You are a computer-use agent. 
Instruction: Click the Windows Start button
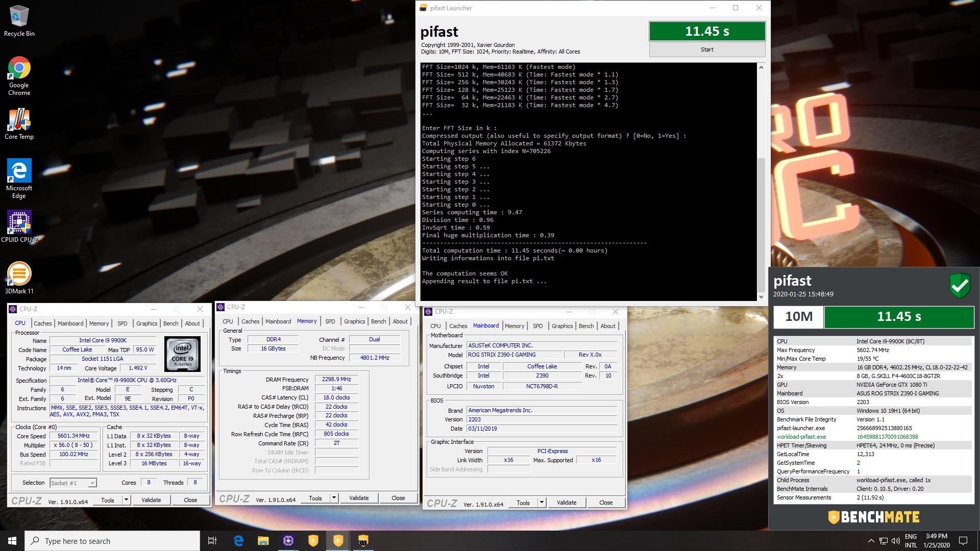coord(12,541)
